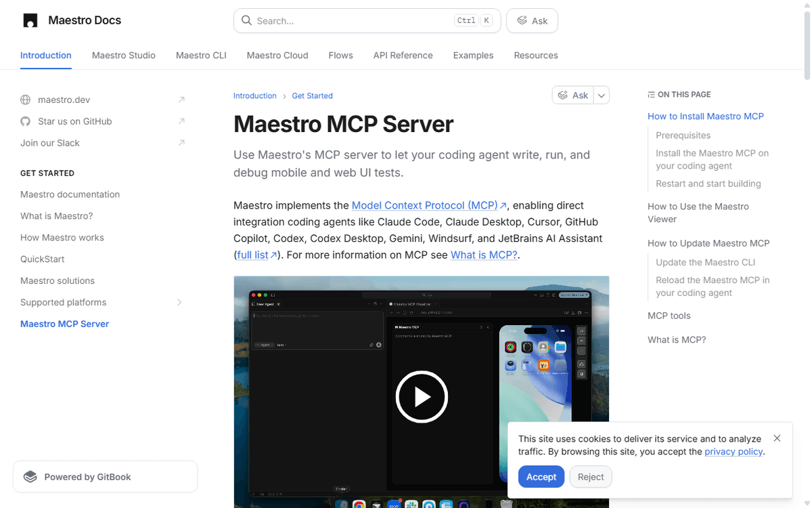Click external arrow next to Star us on GitHub
This screenshot has height=508, width=812.
(181, 121)
